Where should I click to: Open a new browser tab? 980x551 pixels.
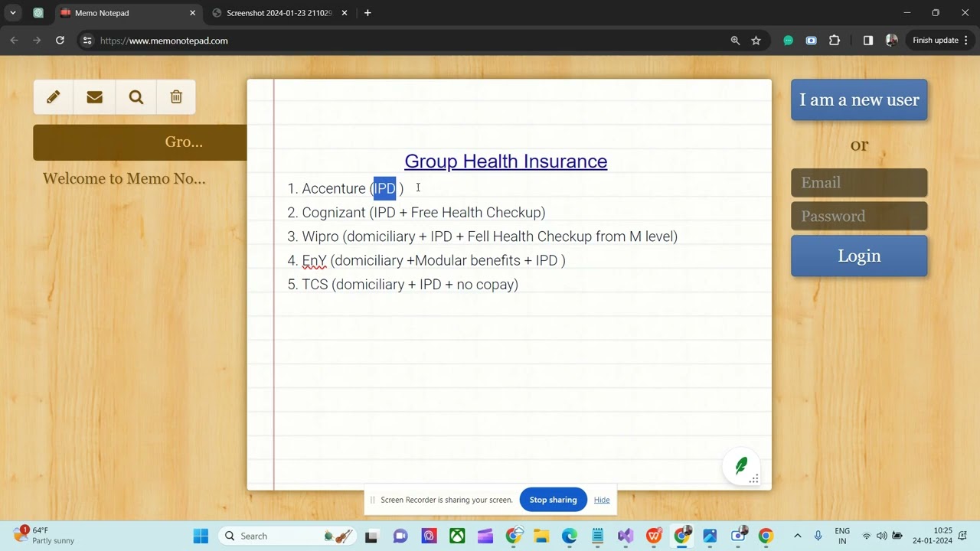click(x=367, y=13)
